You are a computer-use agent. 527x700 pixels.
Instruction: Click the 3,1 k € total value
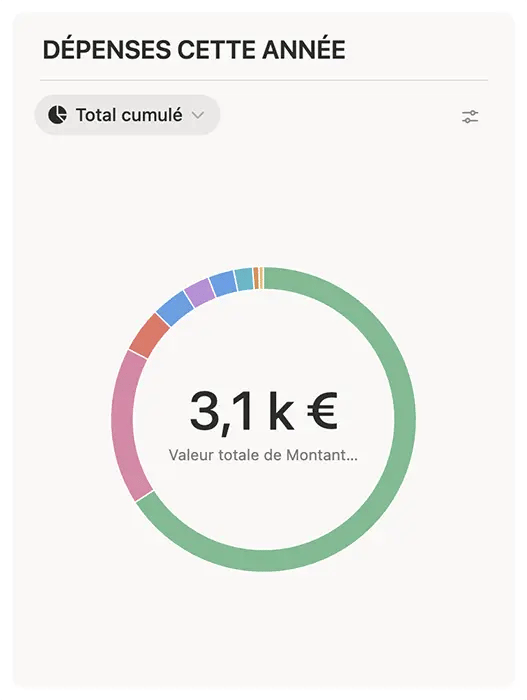(x=264, y=411)
